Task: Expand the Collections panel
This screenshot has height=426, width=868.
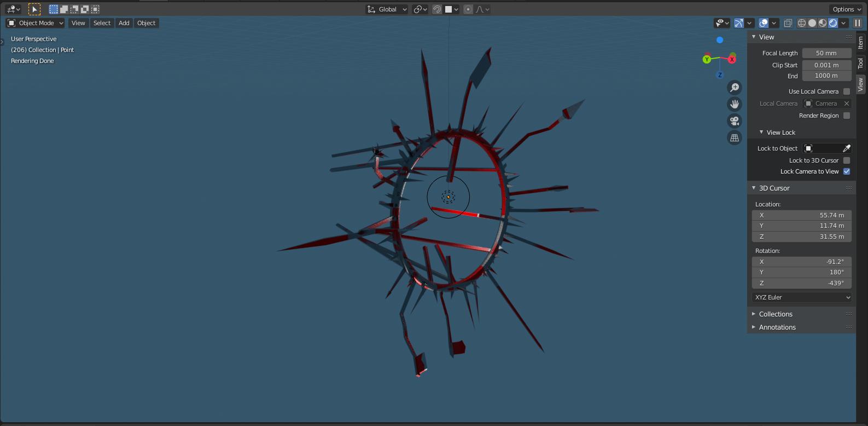Action: click(x=754, y=314)
